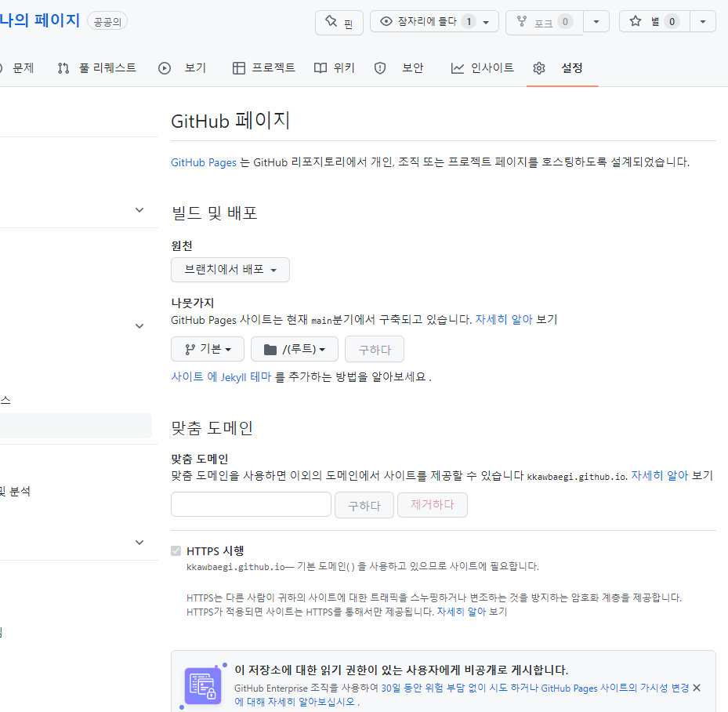Expand the second sidebar chevron section
Viewport: 728px width, 712px height.
[139, 326]
